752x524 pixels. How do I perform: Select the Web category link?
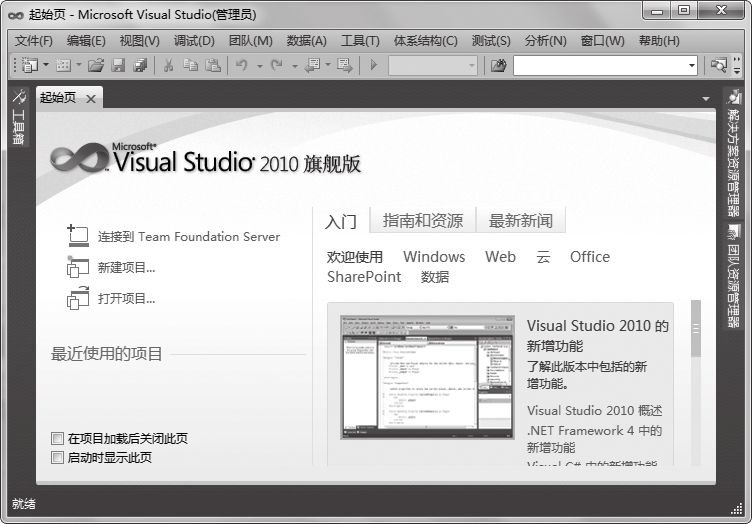(500, 257)
